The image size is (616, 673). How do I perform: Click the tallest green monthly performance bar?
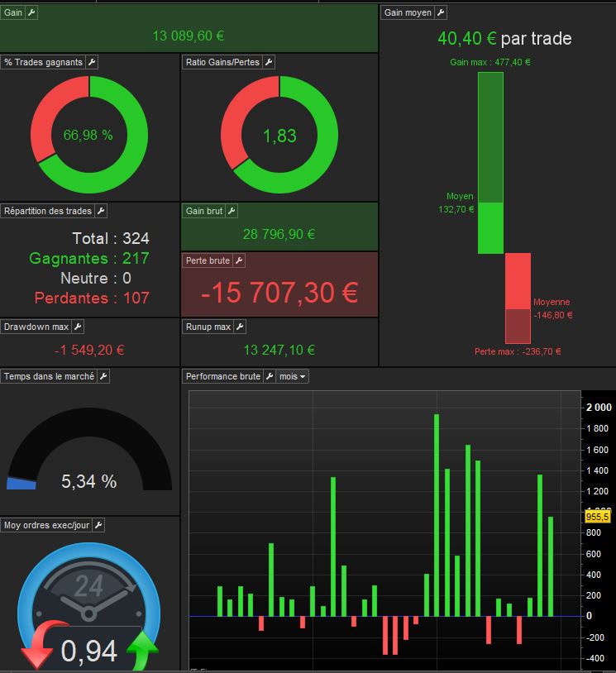437,515
